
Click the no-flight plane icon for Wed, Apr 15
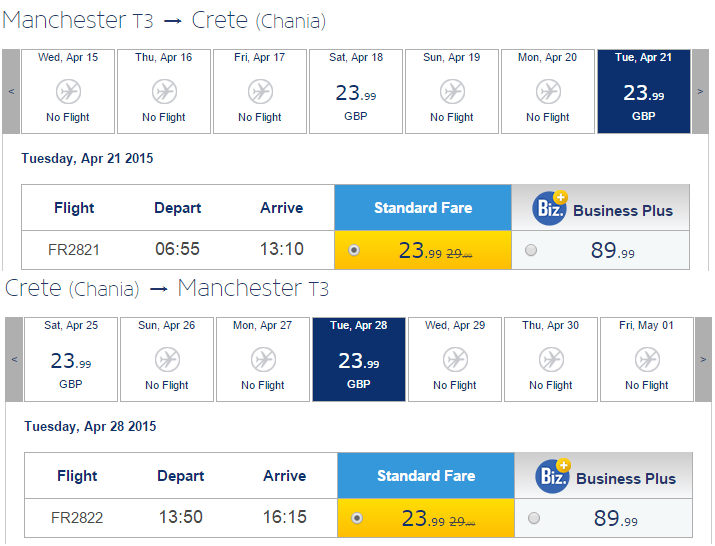click(x=68, y=92)
